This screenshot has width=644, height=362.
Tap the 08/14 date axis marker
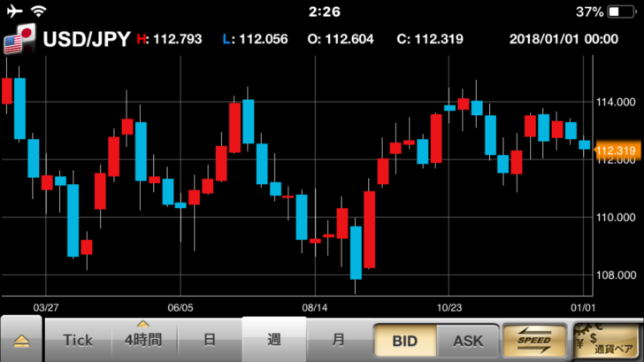point(315,306)
